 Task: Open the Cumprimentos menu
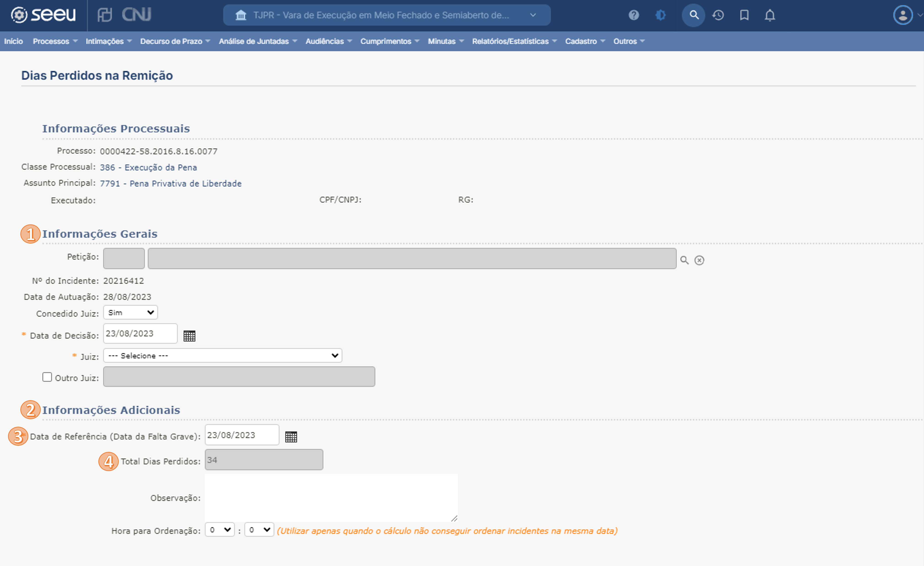click(390, 41)
